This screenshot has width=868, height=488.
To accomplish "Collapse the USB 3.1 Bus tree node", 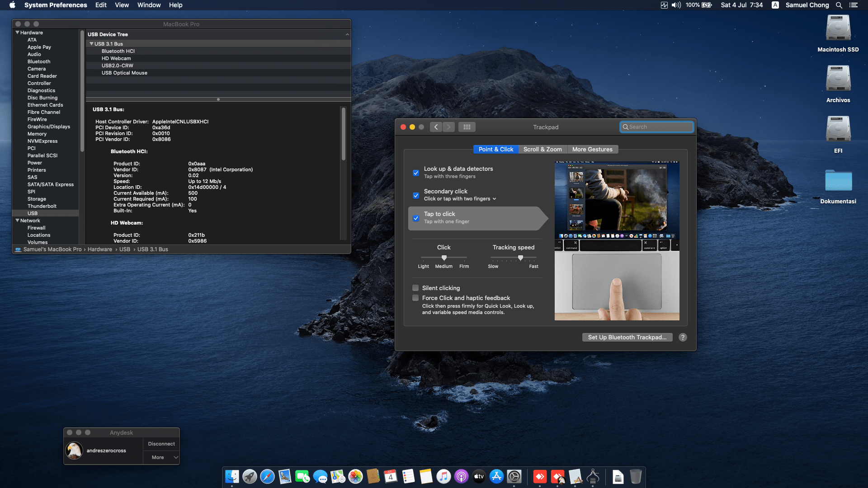I will 91,44.
